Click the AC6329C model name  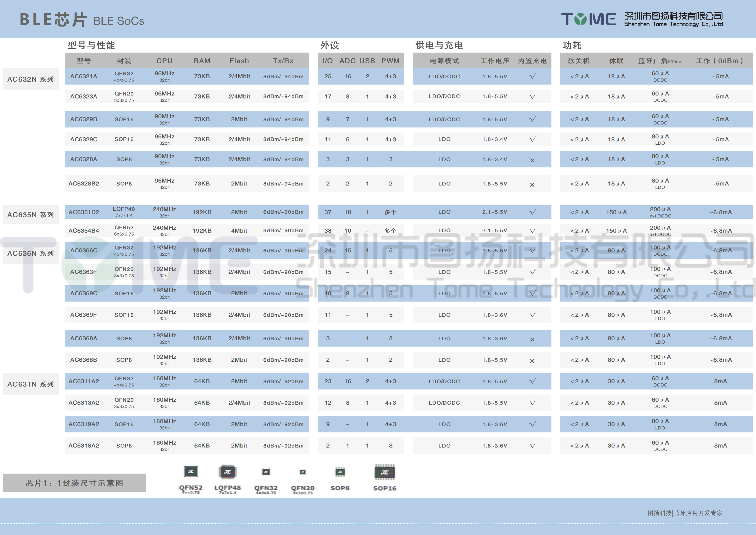point(84,139)
